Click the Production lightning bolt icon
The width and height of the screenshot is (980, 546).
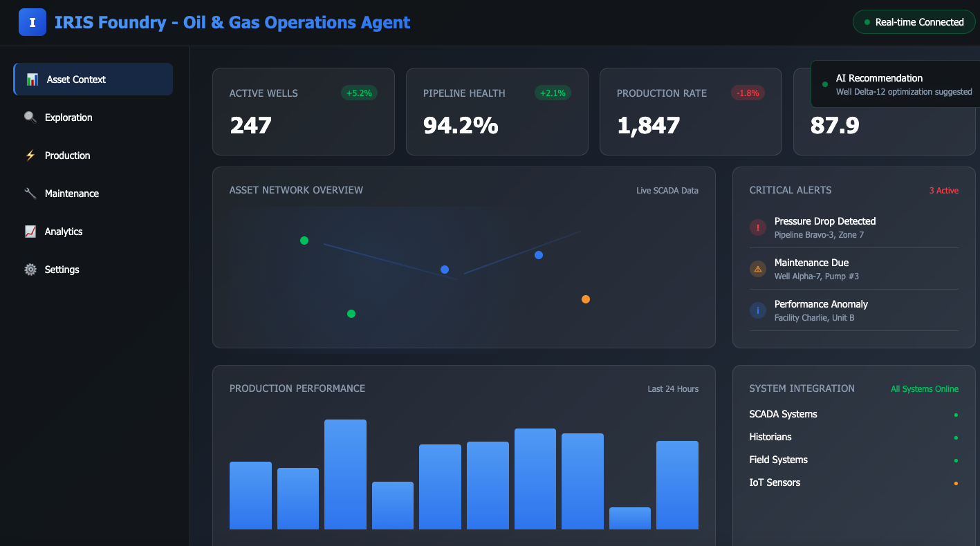pos(30,156)
